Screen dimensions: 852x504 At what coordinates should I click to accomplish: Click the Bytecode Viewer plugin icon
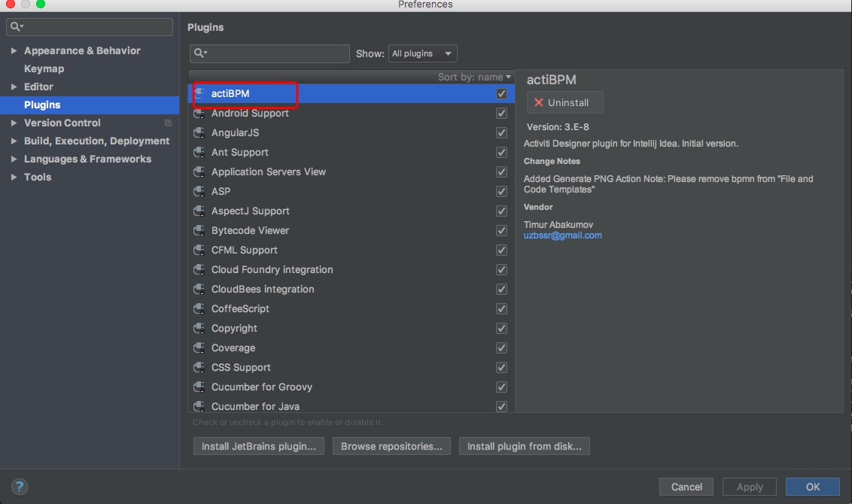click(x=199, y=230)
